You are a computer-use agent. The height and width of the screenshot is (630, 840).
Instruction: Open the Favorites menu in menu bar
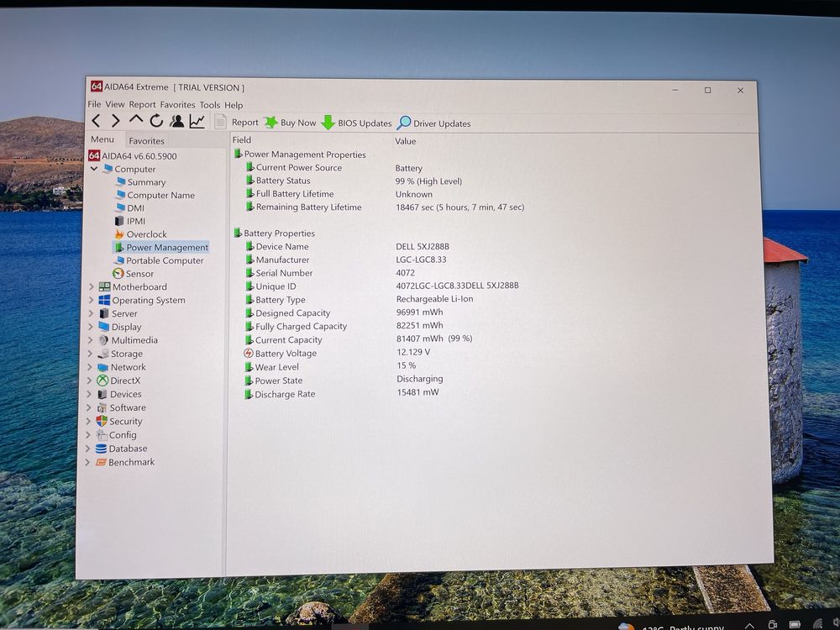pyautogui.click(x=177, y=105)
